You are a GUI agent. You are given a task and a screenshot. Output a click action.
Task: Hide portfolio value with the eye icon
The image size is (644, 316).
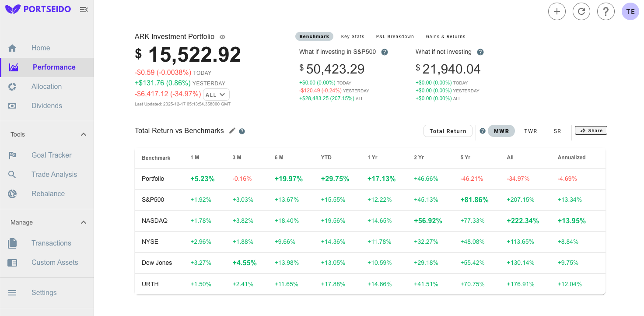click(222, 37)
